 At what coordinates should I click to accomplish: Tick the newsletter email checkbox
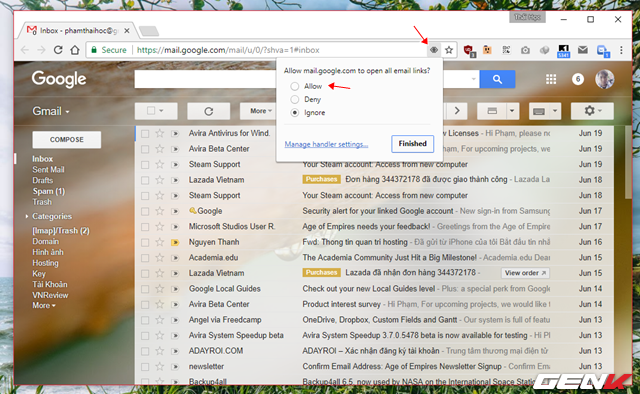pyautogui.click(x=145, y=367)
